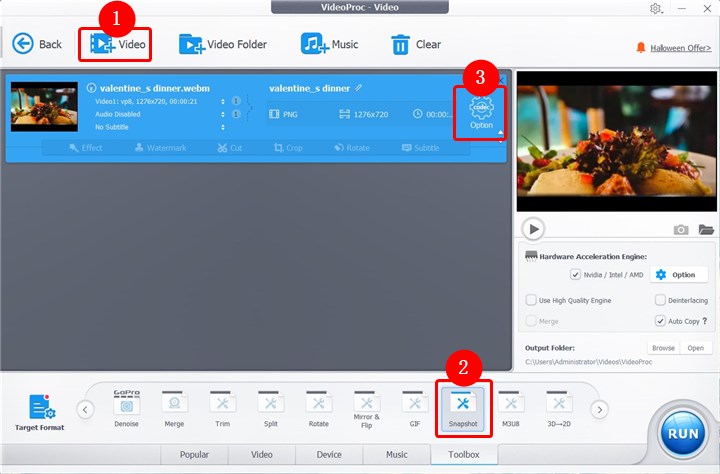Open codec Option for valentine_s dinner
The image size is (720, 474).
point(481,113)
